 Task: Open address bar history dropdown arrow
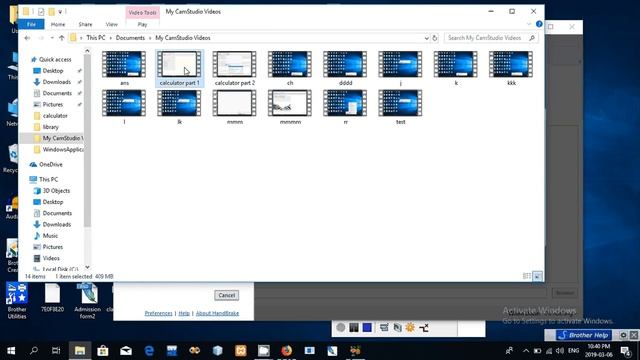[x=426, y=38]
